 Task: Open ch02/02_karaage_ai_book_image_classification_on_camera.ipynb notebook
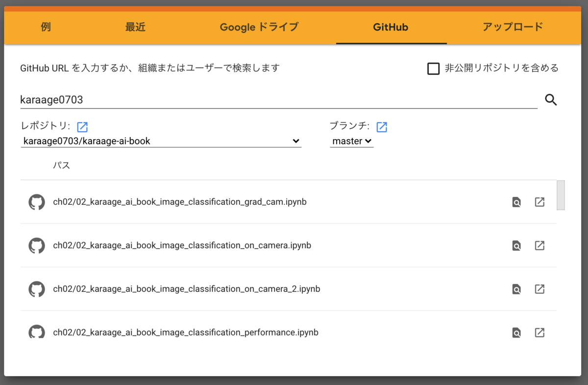click(182, 245)
